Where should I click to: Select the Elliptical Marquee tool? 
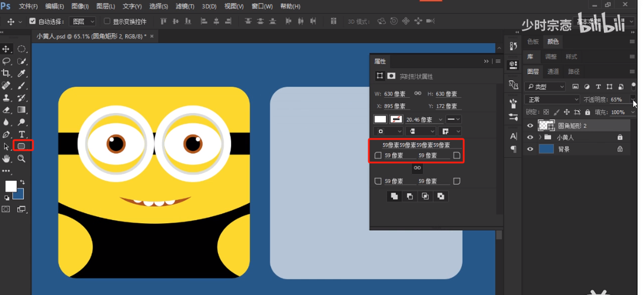pos(21,49)
